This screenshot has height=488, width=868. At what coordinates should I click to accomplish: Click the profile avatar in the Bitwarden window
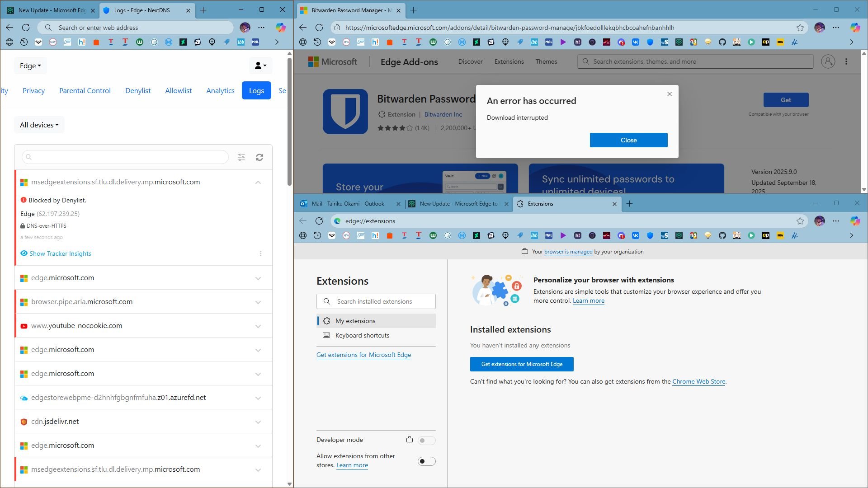point(820,28)
